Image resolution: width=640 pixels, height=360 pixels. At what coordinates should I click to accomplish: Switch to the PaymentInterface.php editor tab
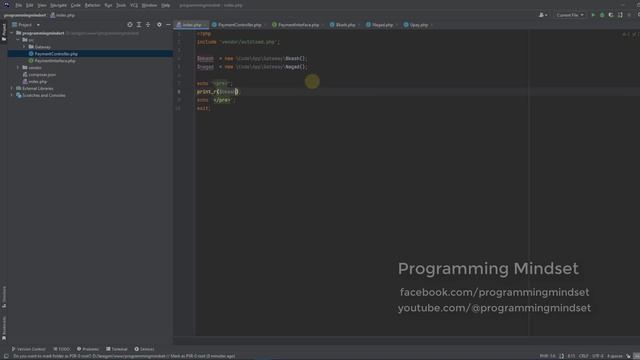[298, 25]
